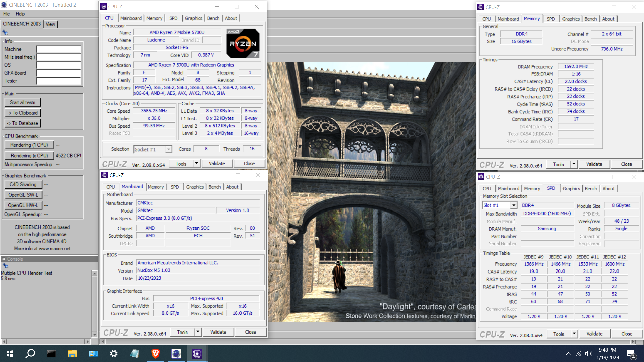Open the CINEBENCH File menu
The height and width of the screenshot is (362, 644).
click(6, 14)
